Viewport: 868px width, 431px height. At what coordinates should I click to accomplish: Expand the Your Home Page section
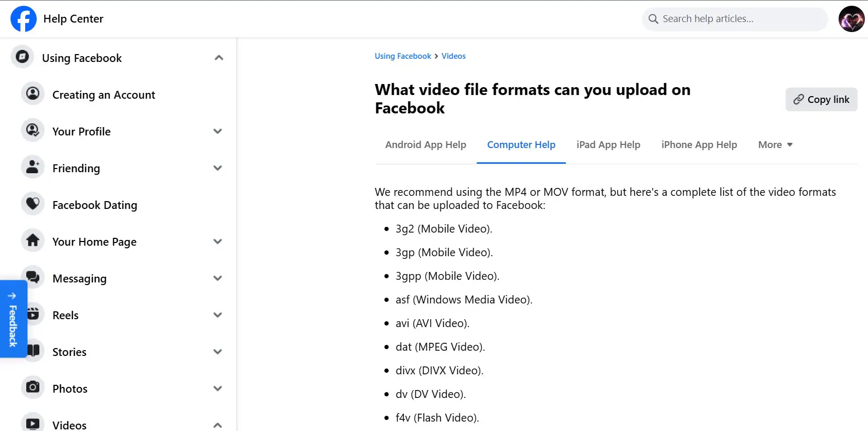point(218,241)
